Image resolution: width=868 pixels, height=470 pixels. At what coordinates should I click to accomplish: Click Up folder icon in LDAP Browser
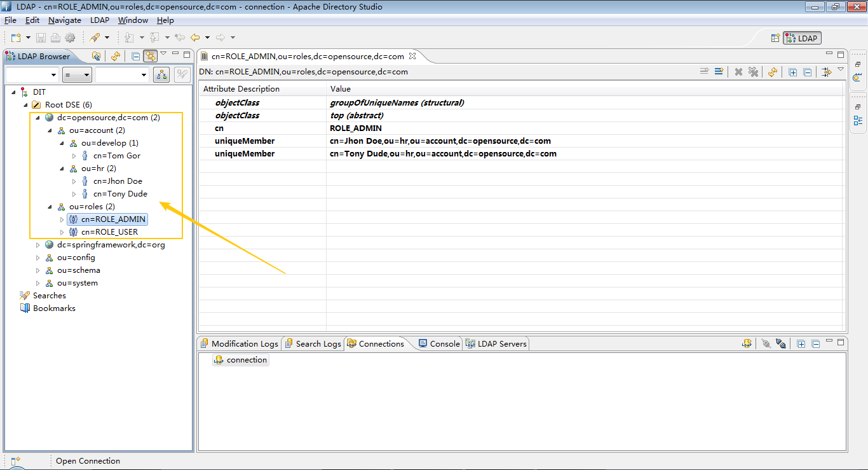[x=96, y=56]
